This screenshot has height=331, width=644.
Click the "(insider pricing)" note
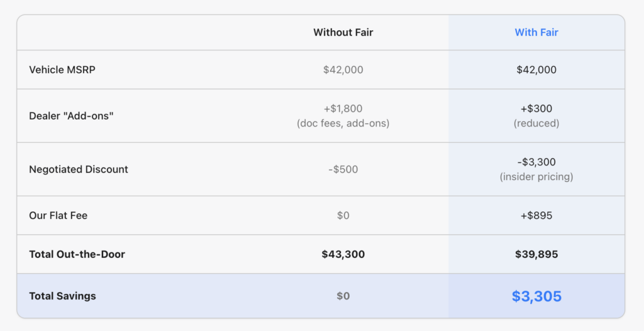click(x=536, y=177)
